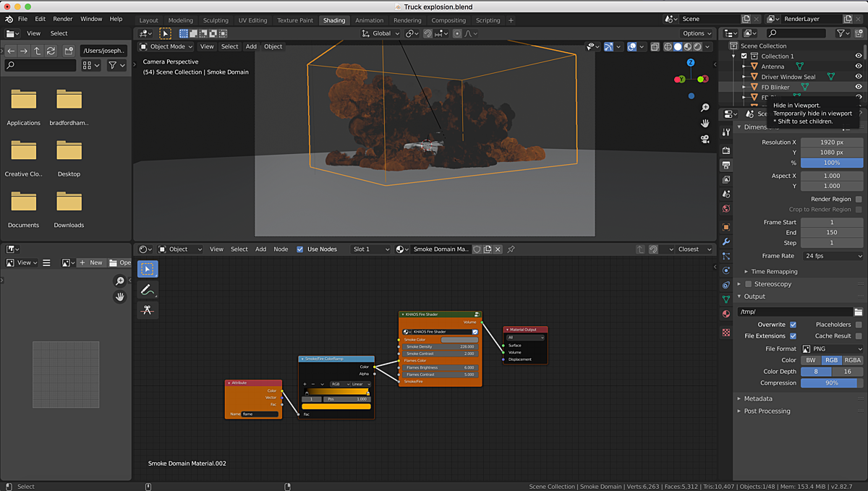This screenshot has width=868, height=491.
Task: Open the File Format PNG dropdown
Action: 832,348
